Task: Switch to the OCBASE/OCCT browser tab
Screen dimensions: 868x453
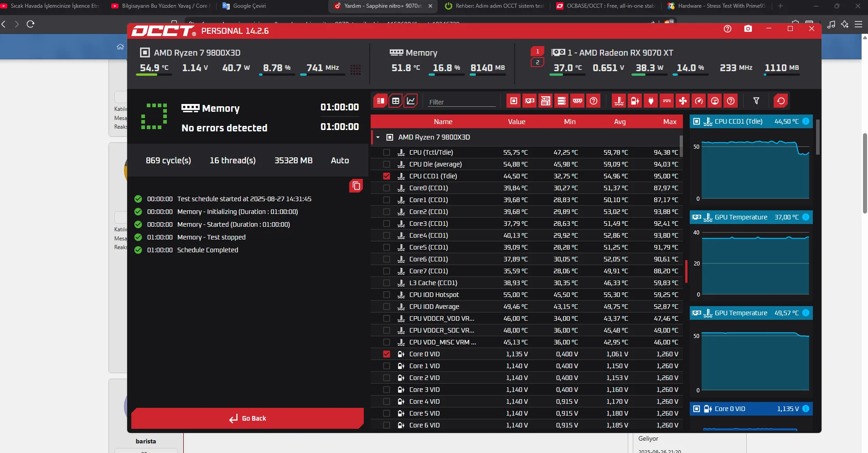Action: point(606,6)
